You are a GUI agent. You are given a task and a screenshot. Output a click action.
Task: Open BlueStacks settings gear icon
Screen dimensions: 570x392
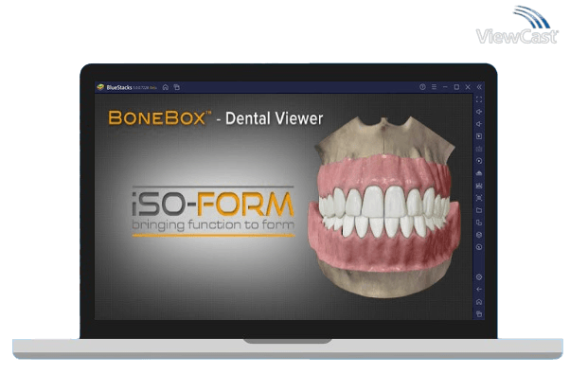[479, 277]
